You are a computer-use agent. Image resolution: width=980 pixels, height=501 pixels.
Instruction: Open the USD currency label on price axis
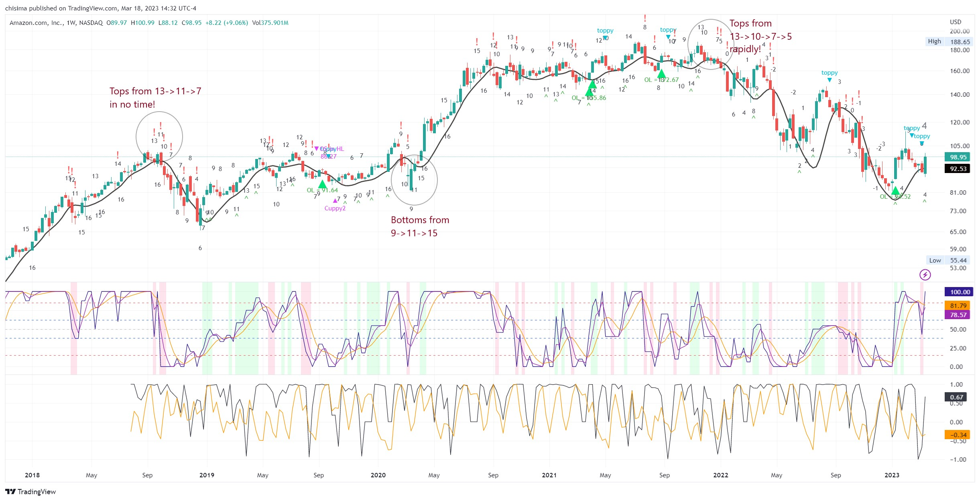click(955, 22)
